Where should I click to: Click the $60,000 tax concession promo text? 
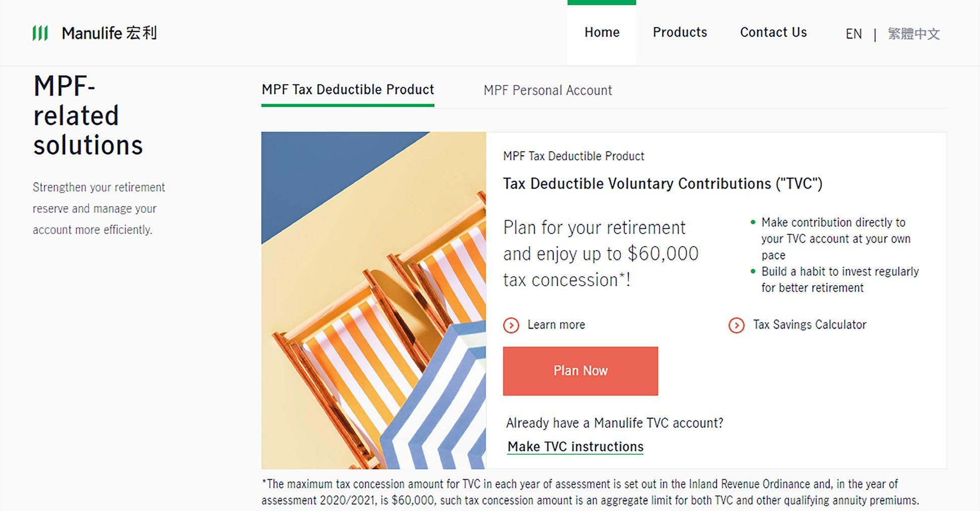pyautogui.click(x=601, y=253)
